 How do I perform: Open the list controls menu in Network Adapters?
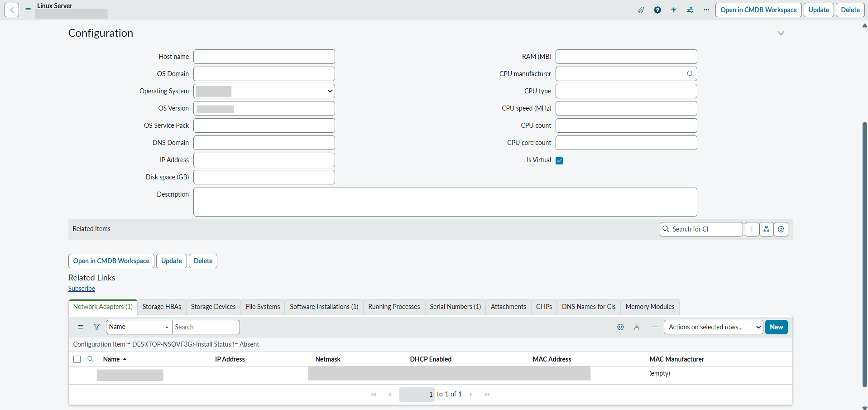pyautogui.click(x=81, y=327)
